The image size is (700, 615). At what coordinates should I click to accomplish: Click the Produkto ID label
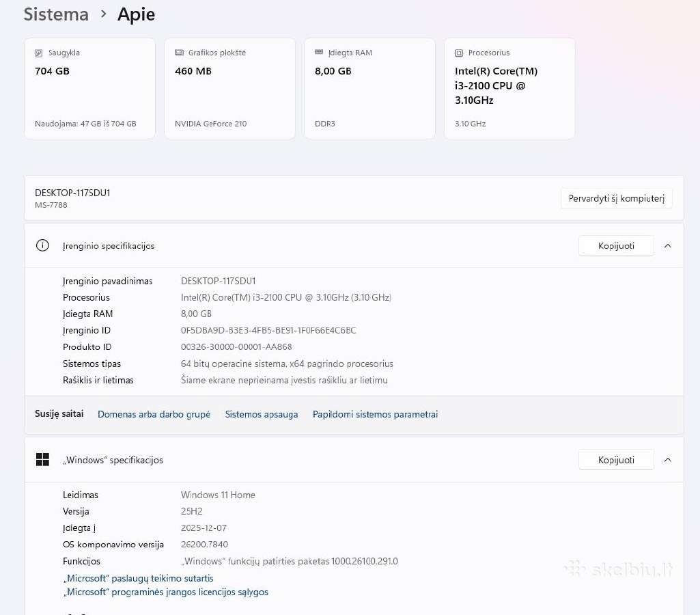point(87,347)
